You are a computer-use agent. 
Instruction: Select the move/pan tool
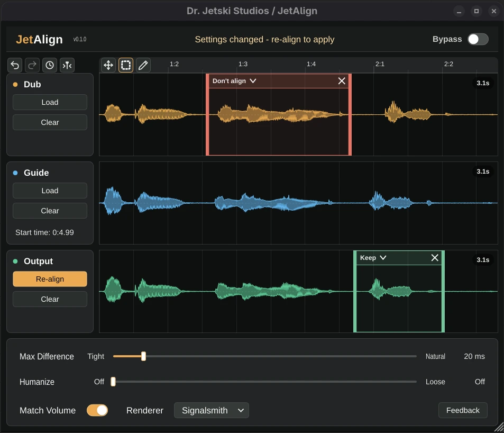point(108,65)
